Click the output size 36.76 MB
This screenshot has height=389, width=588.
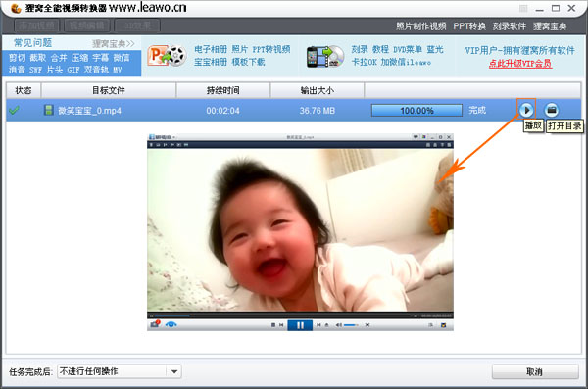(x=318, y=111)
